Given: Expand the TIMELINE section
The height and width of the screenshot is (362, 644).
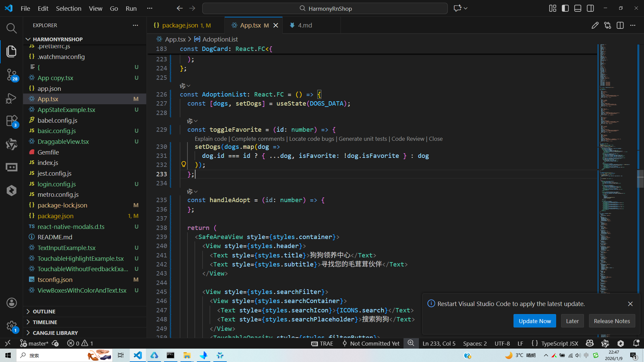Looking at the screenshot, I should [45, 322].
